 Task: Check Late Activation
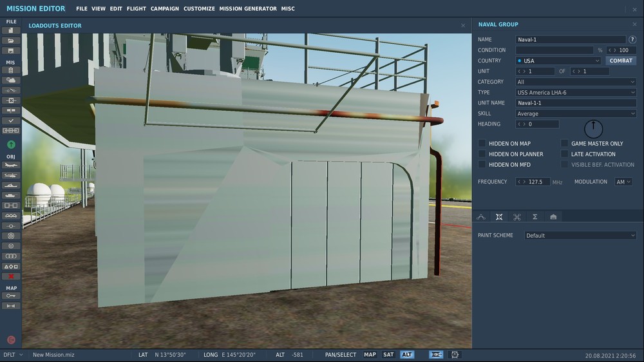pyautogui.click(x=564, y=154)
